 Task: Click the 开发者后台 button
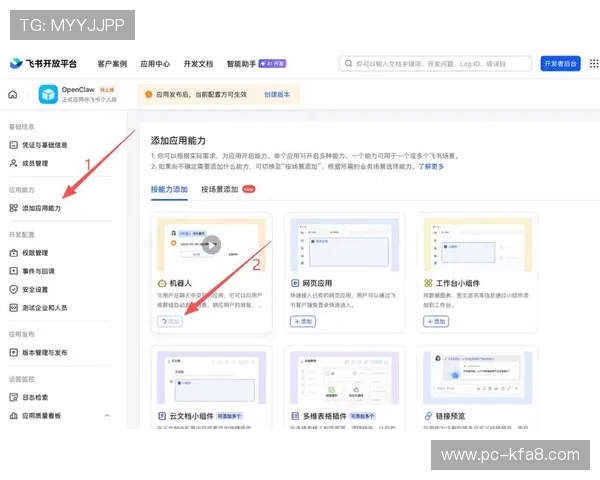(x=561, y=64)
